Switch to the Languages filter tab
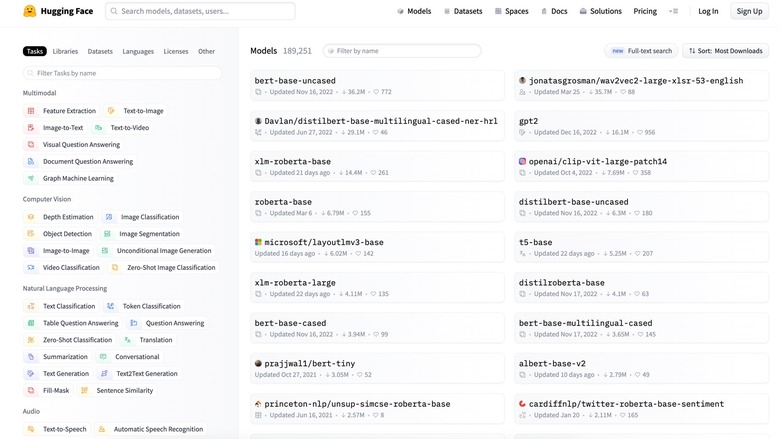 138,51
